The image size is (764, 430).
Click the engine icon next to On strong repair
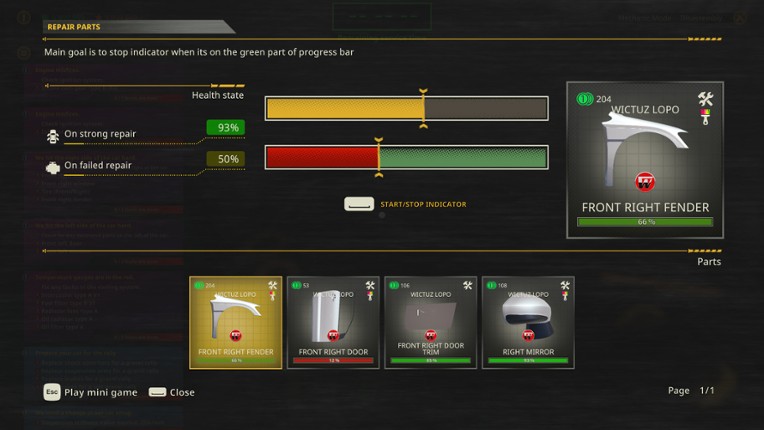click(52, 134)
